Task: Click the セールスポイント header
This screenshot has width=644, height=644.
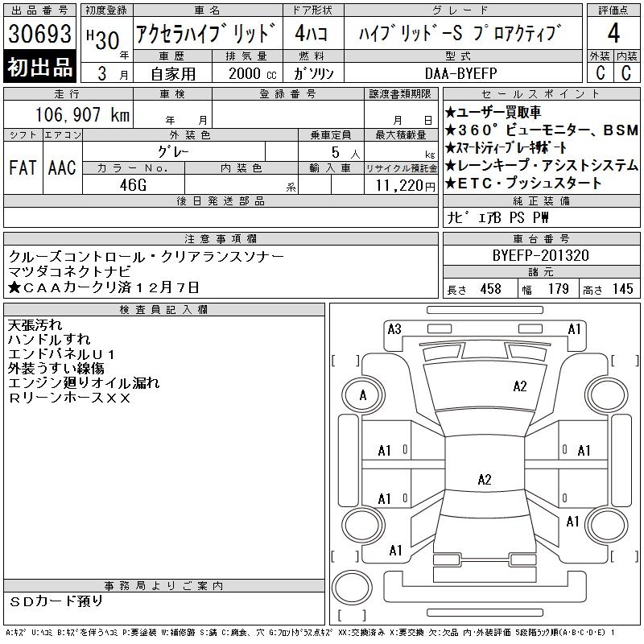Action: click(541, 94)
